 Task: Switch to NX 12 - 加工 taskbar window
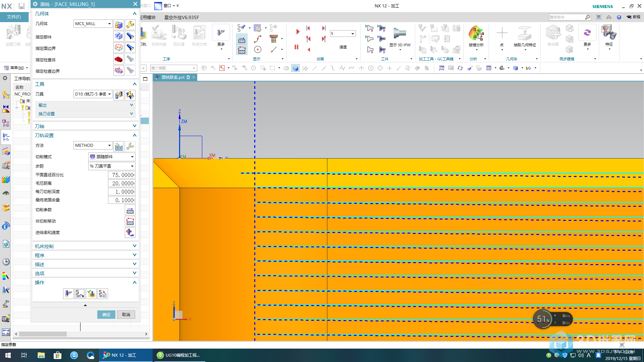click(125, 355)
